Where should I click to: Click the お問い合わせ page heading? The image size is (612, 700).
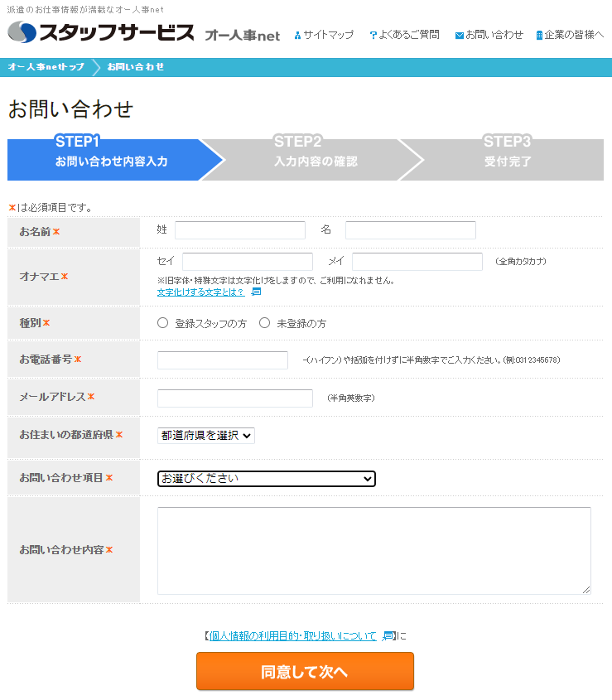pyautogui.click(x=70, y=109)
